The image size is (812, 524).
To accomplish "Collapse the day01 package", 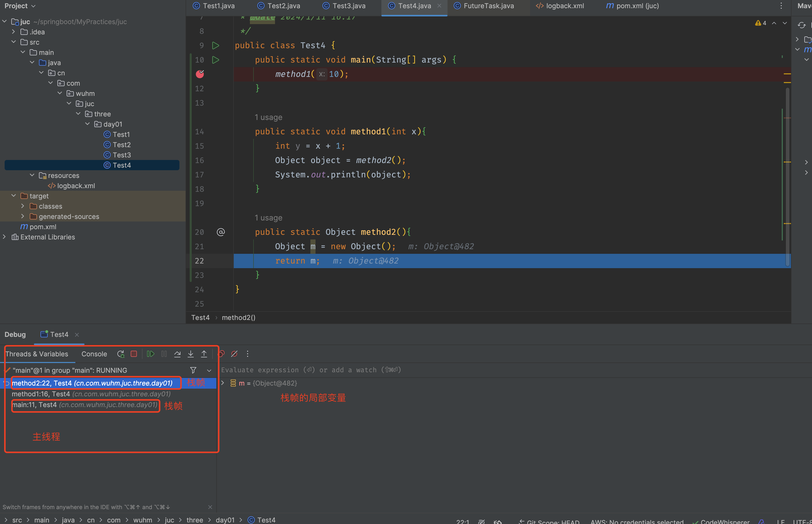I will [87, 124].
